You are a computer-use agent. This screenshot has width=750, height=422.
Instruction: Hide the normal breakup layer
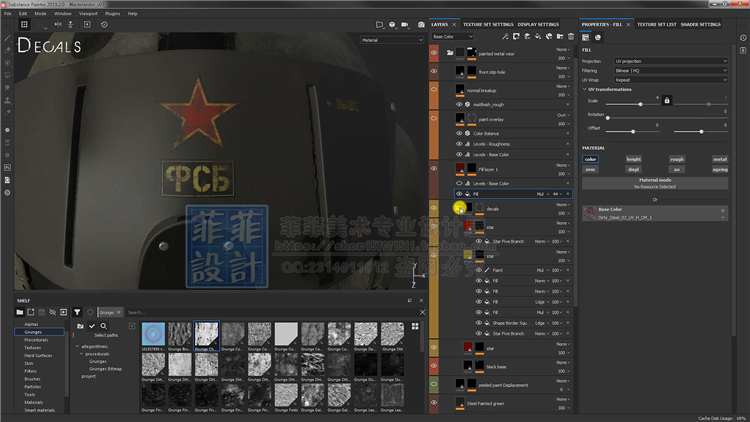click(434, 89)
